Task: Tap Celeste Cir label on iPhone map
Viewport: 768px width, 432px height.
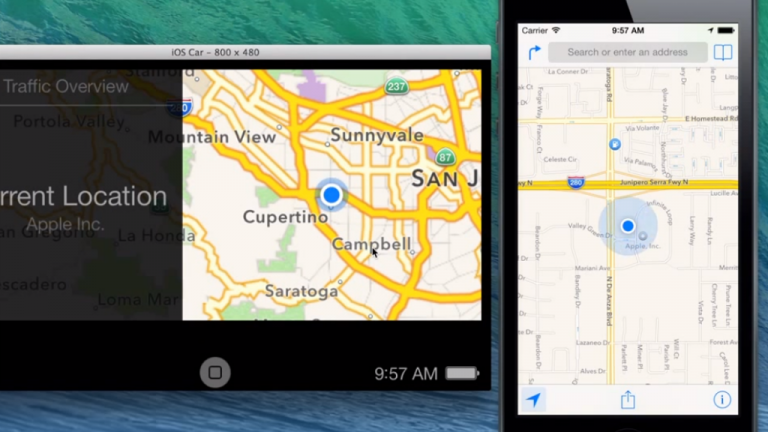Action: pos(560,159)
